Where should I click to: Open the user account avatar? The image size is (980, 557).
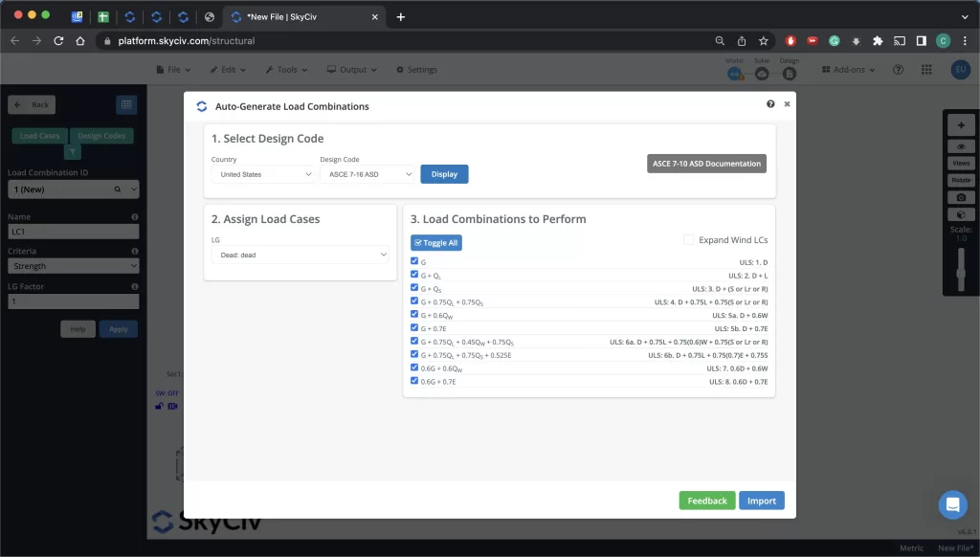pyautogui.click(x=961, y=70)
